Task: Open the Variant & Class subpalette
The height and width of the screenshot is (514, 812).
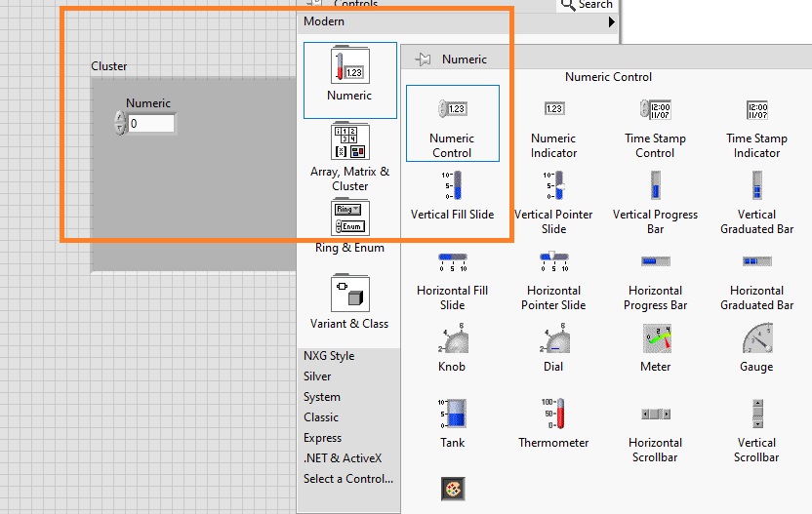Action: click(349, 293)
